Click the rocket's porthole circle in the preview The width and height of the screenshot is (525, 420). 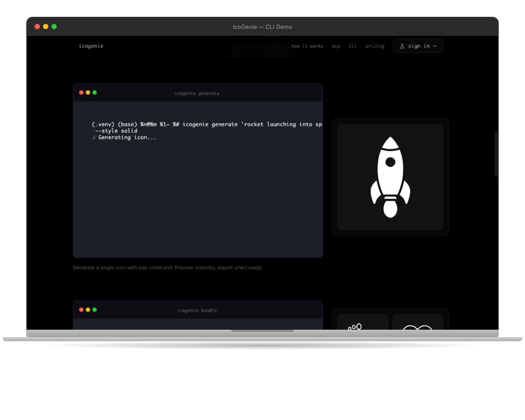tap(390, 162)
